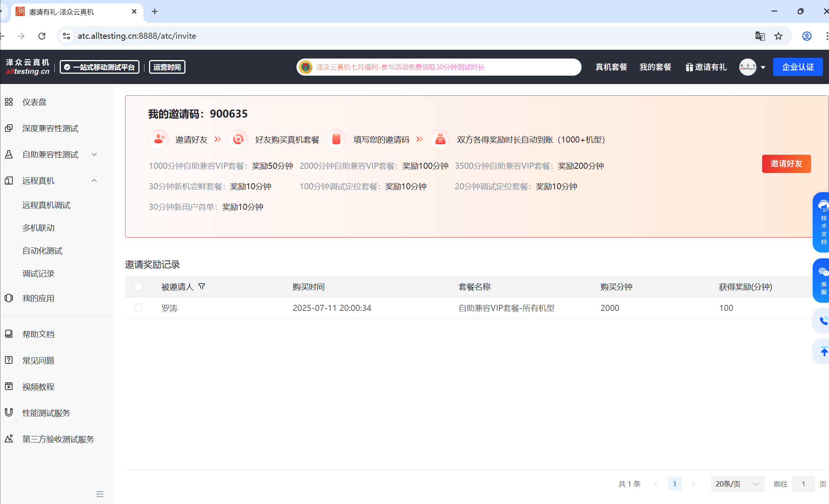
Task: Click the 泽众云真机 alltesting logo
Action: pyautogui.click(x=27, y=67)
